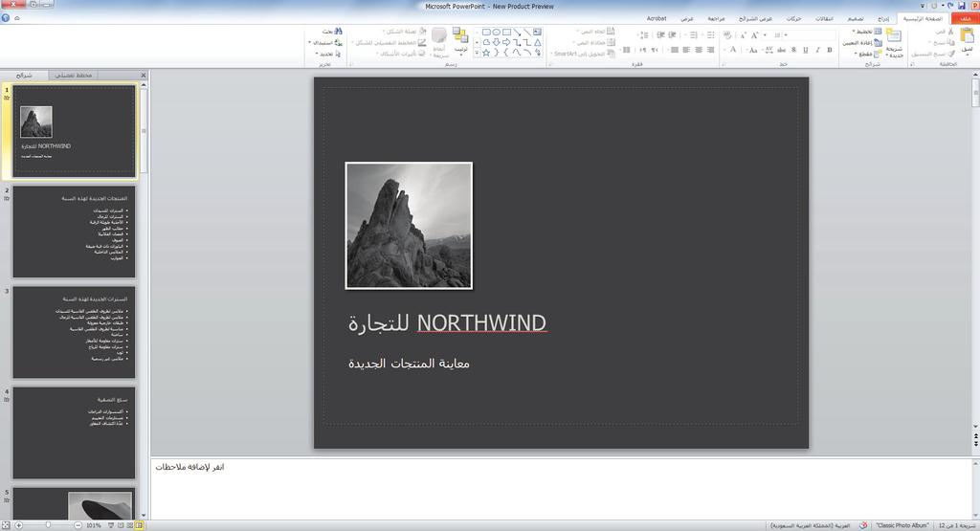
Task: Click the NORTHWIND title text on slide
Action: (x=481, y=323)
